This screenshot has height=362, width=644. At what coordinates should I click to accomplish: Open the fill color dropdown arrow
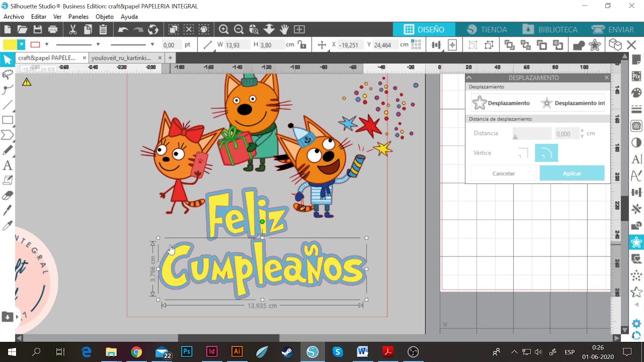click(x=21, y=45)
